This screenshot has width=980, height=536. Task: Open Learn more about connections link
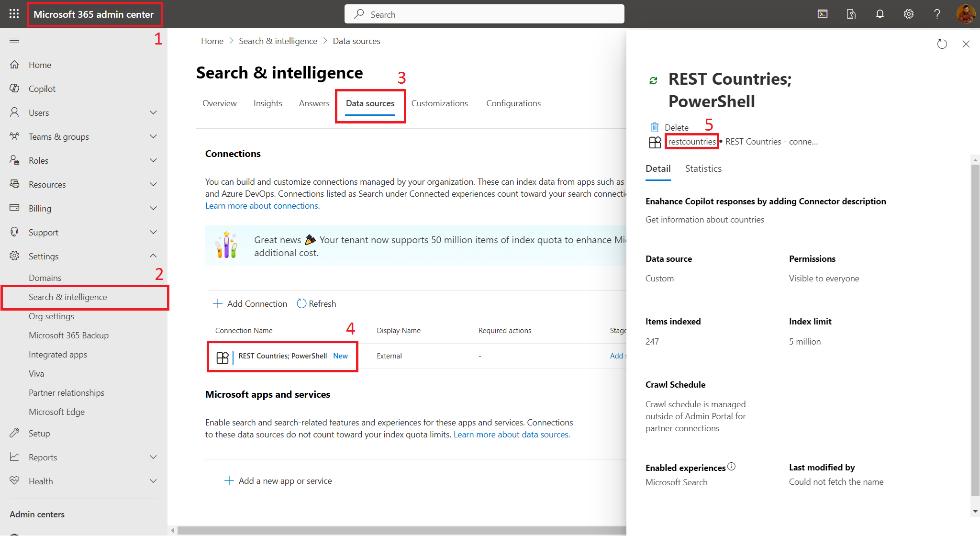262,206
